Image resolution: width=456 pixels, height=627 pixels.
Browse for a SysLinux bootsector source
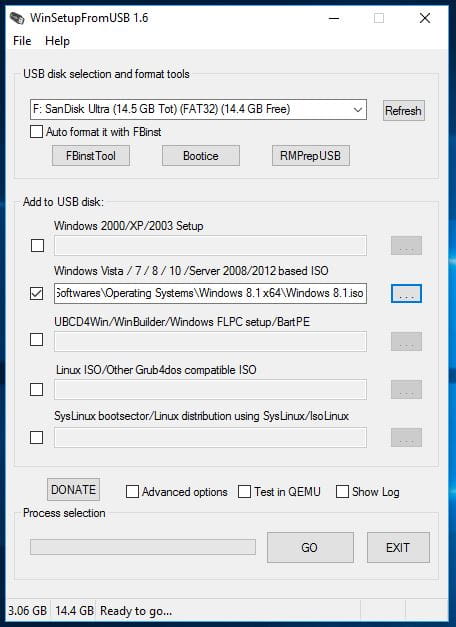(406, 437)
